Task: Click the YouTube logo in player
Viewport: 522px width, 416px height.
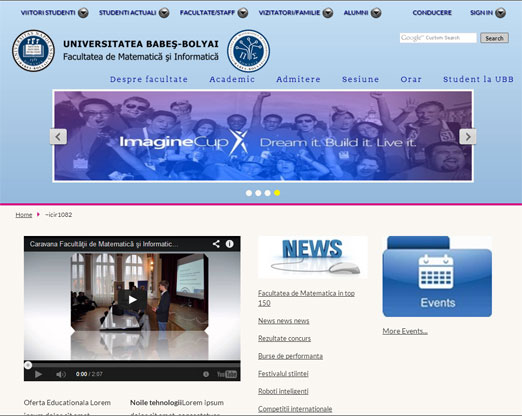Action: pyautogui.click(x=227, y=374)
